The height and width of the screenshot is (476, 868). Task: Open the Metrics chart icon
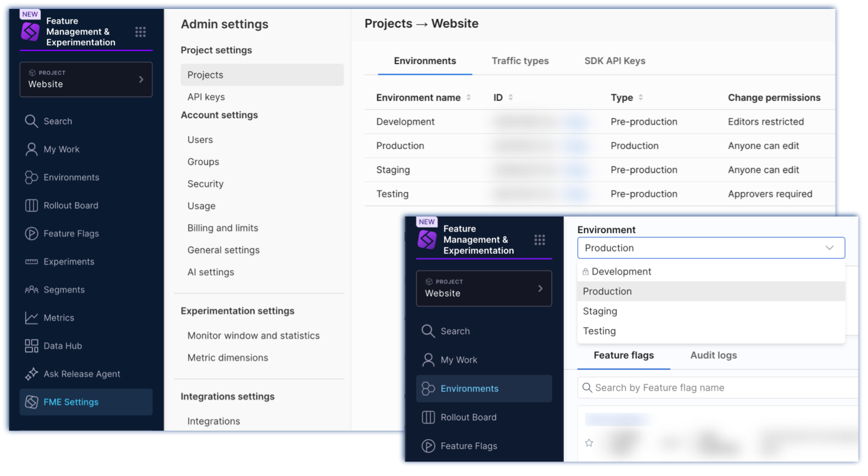pos(31,318)
